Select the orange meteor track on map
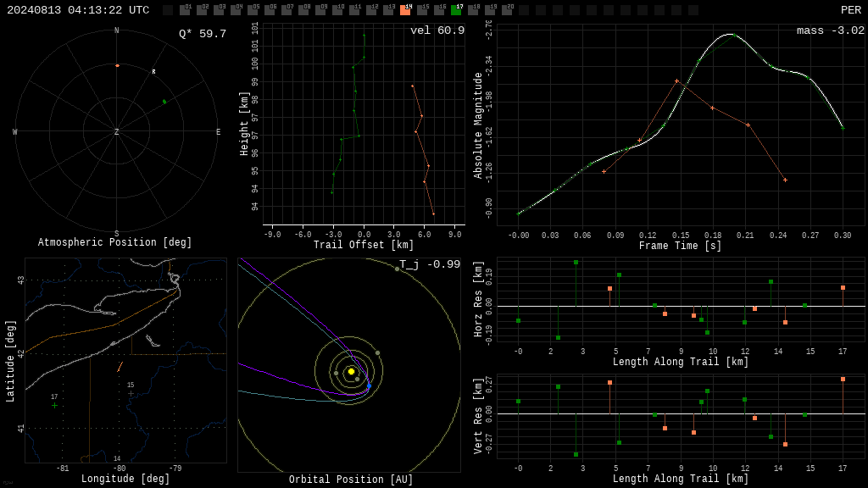The width and height of the screenshot is (868, 488). [x=120, y=367]
